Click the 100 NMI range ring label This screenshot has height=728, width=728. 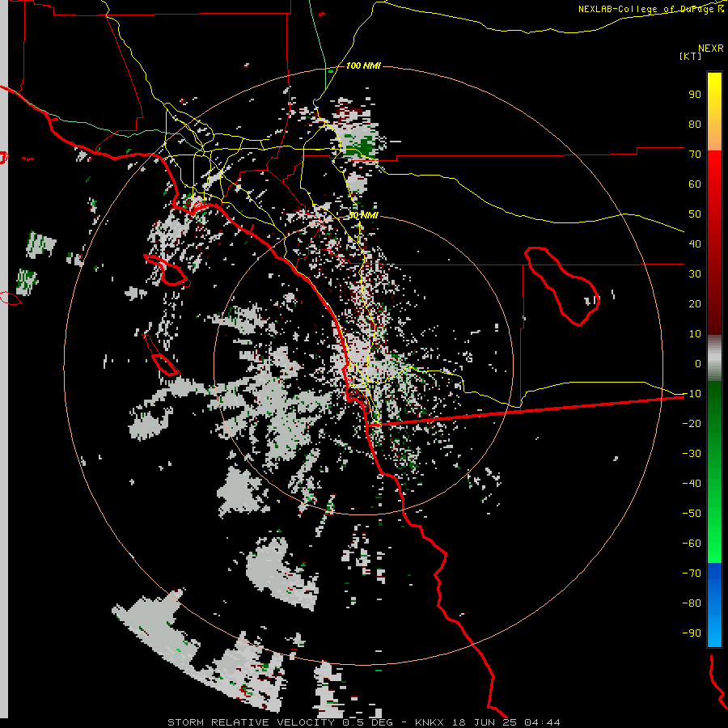[363, 66]
